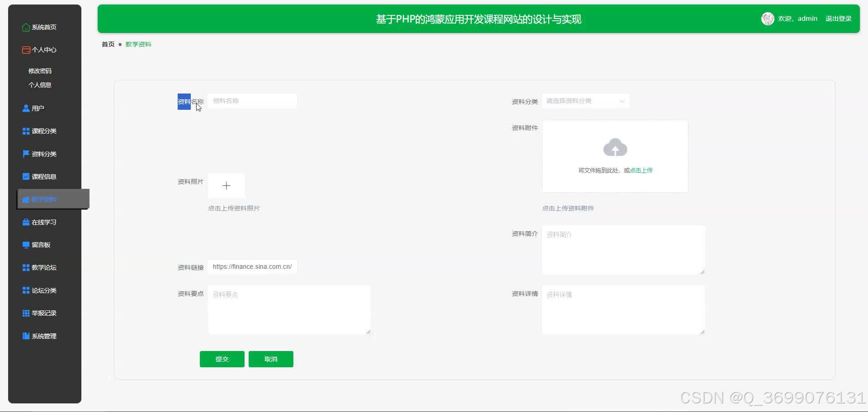The image size is (868, 412).
Task: Click the 资料简介 text area
Action: click(623, 250)
